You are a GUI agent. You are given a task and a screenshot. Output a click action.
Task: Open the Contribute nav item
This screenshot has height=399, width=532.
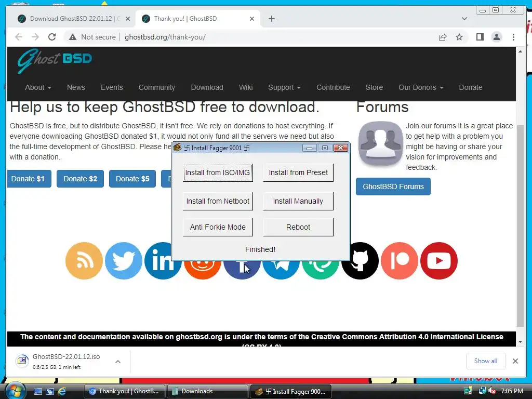333,87
